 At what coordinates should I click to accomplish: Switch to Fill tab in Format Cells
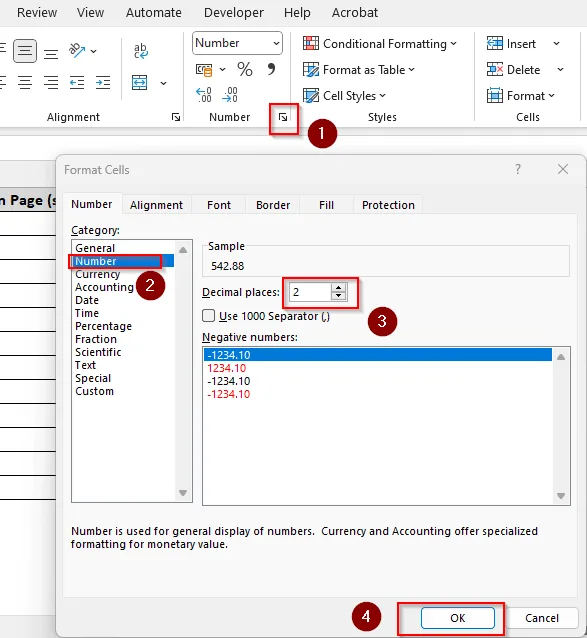[326, 205]
